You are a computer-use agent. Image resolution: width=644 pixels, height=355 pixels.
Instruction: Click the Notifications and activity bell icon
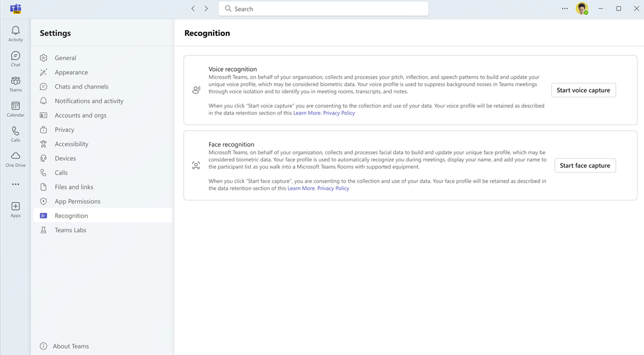coord(43,101)
